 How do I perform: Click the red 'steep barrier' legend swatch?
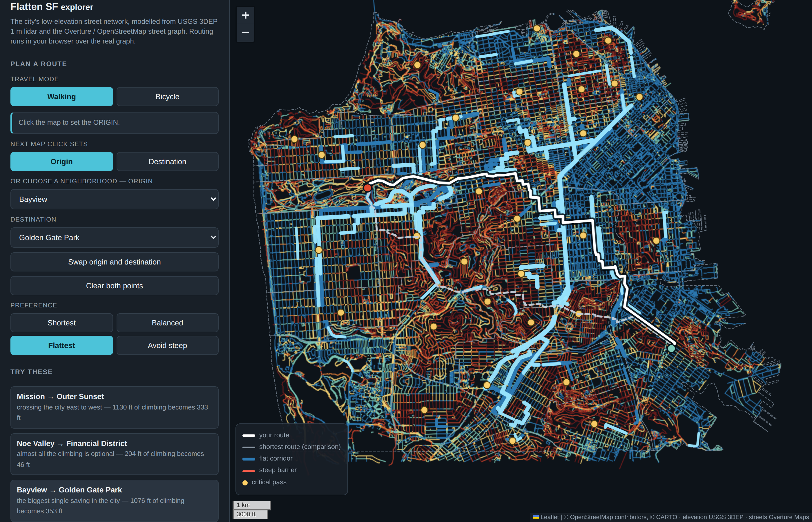point(249,471)
